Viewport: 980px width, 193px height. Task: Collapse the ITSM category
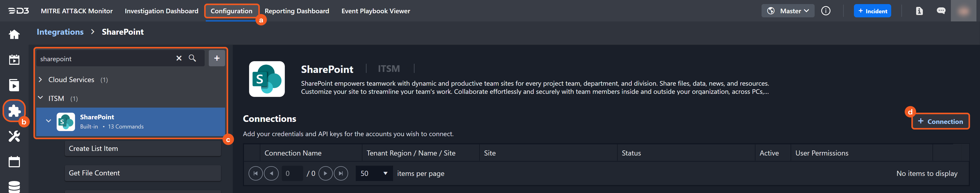click(x=41, y=98)
